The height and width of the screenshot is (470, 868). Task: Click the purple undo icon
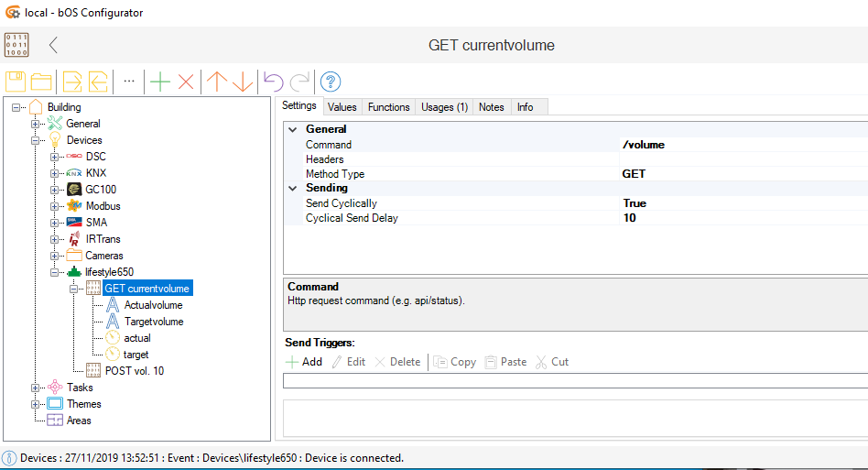coord(273,82)
